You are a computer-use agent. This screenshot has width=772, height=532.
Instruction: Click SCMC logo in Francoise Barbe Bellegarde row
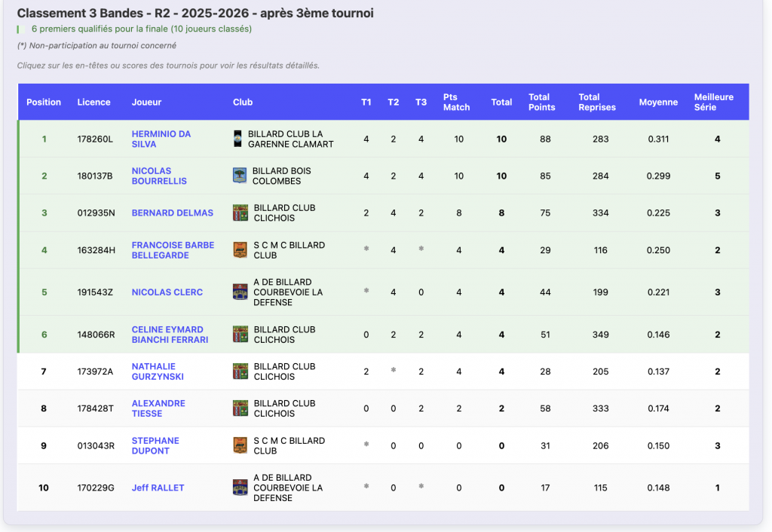(240, 250)
